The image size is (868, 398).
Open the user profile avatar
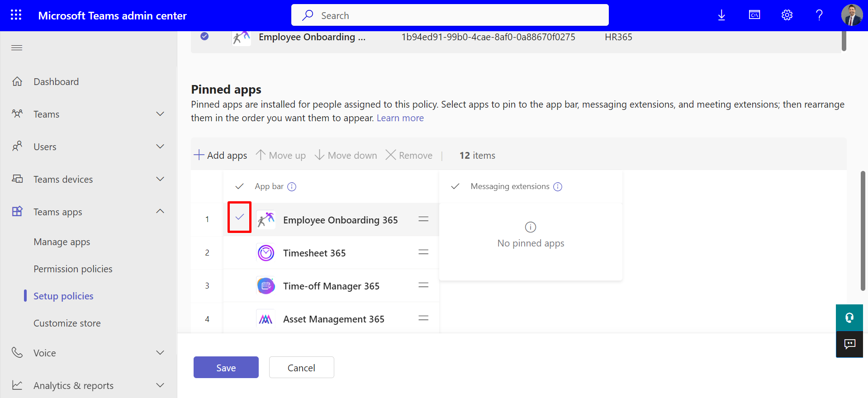852,15
